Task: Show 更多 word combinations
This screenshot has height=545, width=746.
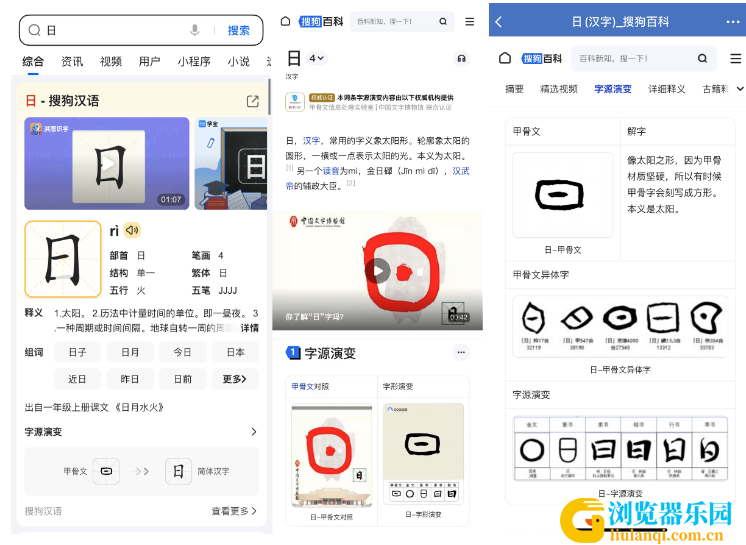Action: point(235,379)
